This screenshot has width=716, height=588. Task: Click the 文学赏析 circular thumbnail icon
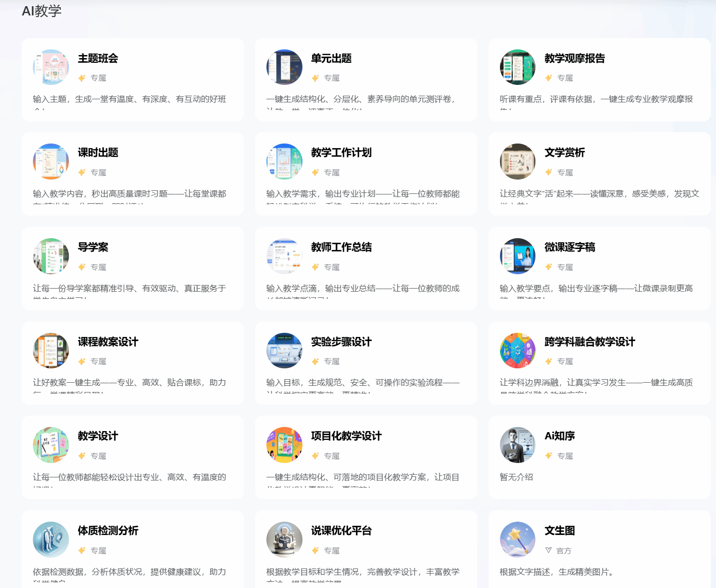pos(517,162)
